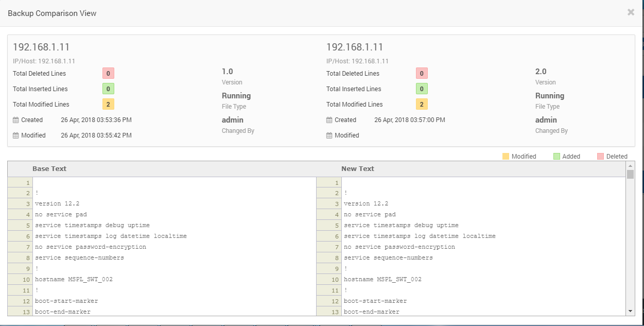
Task: Select the red Deleted Lines badge for version 1.0
Action: tap(108, 74)
